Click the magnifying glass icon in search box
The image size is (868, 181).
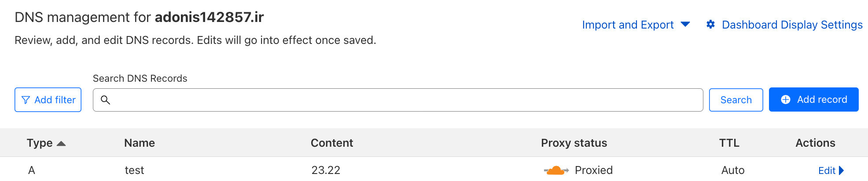tap(105, 100)
